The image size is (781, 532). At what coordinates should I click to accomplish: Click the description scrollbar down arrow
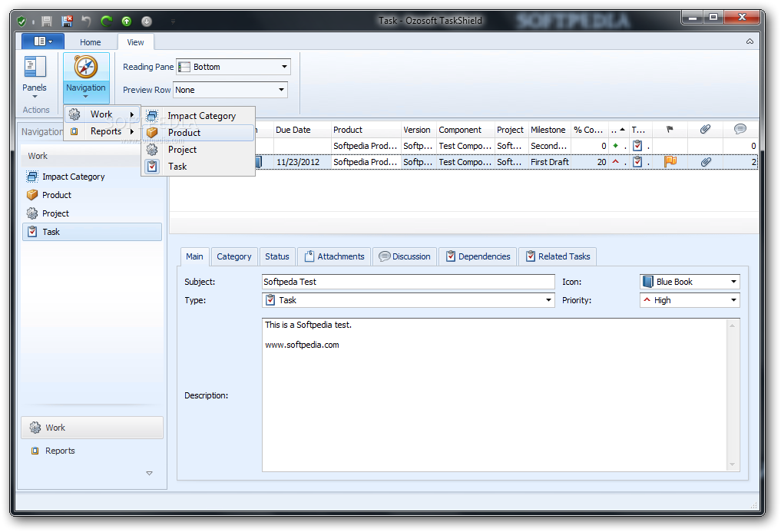[x=732, y=464]
